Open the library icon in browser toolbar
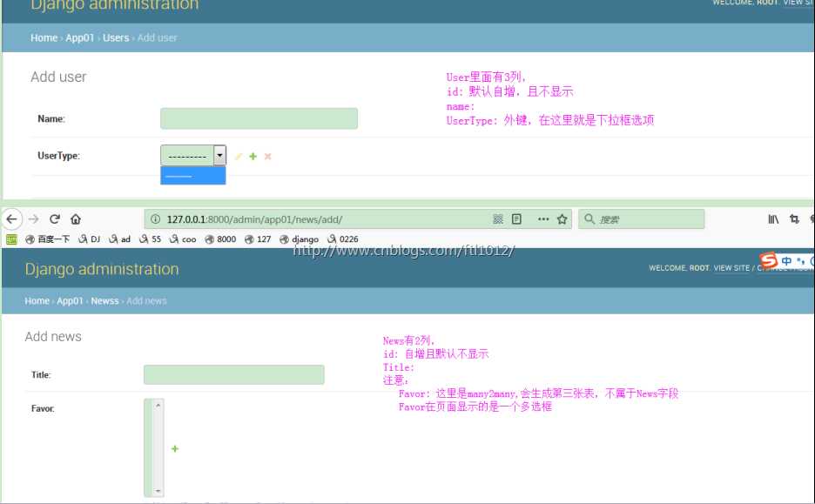The height and width of the screenshot is (504, 815). [773, 219]
